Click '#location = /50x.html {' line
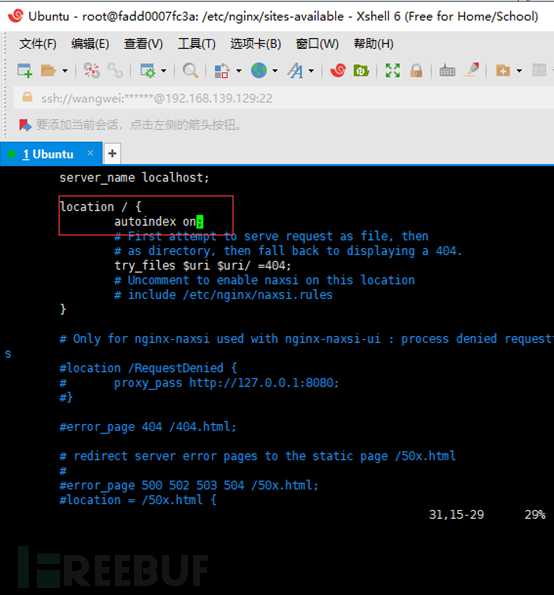 pyautogui.click(x=138, y=500)
